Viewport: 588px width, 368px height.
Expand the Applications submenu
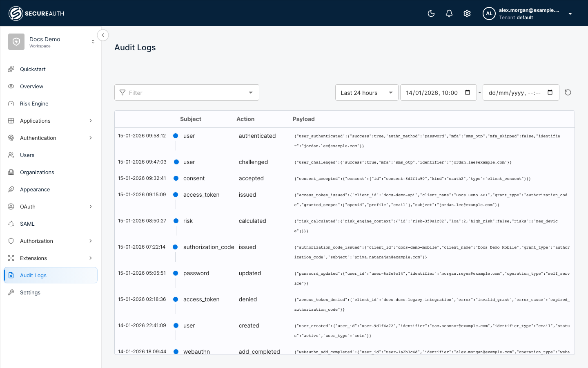click(91, 121)
